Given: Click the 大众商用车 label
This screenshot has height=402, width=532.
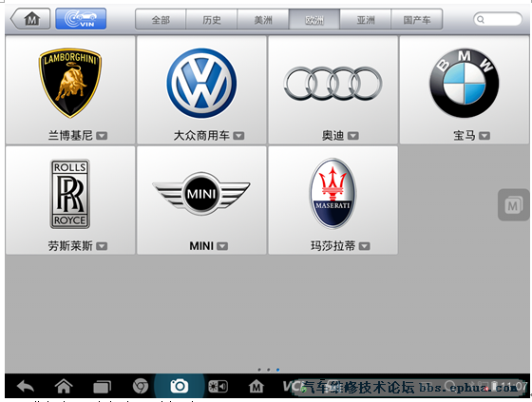Looking at the screenshot, I should 201,136.
